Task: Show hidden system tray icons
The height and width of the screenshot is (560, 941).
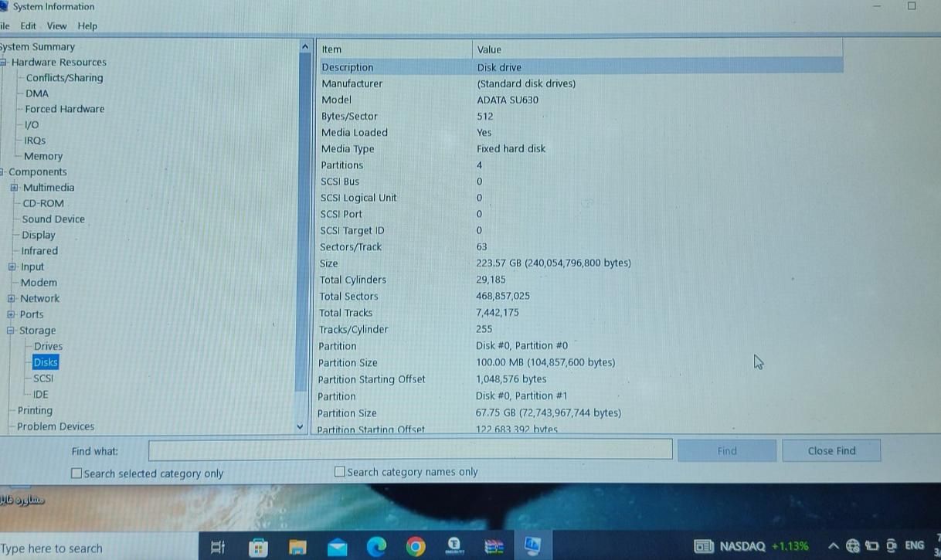Action: (x=833, y=546)
